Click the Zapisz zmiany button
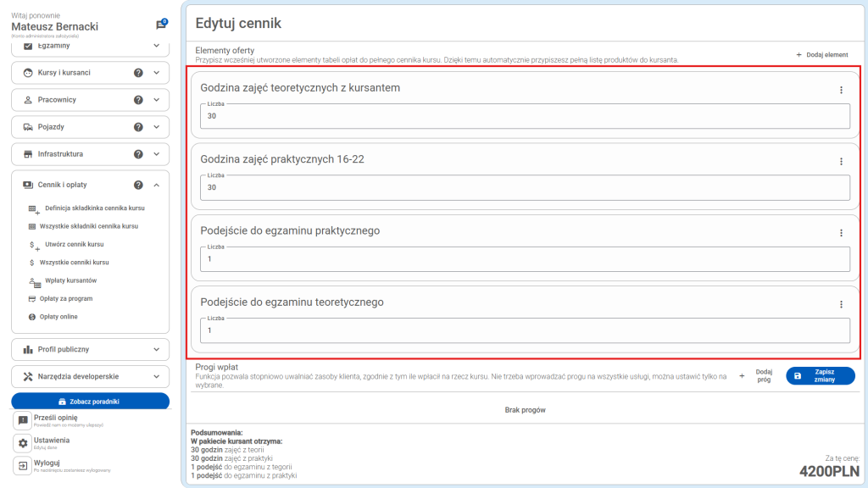 tap(820, 376)
